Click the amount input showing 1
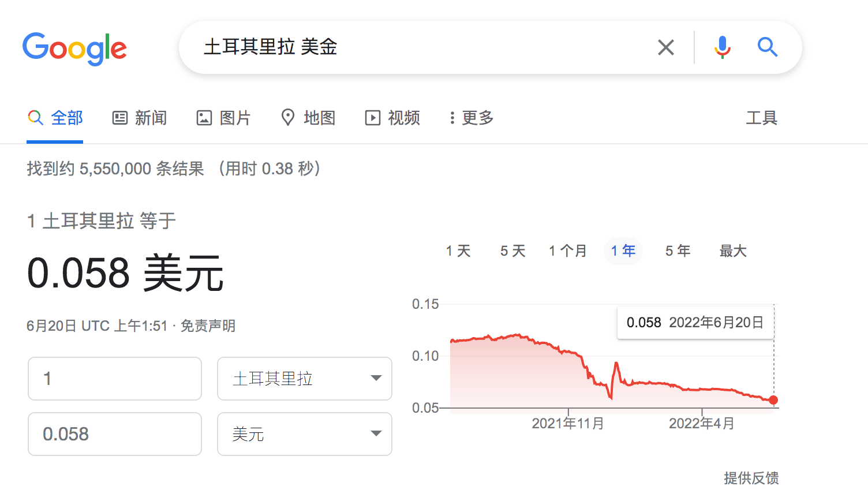Image resolution: width=868 pixels, height=501 pixels. tap(114, 379)
